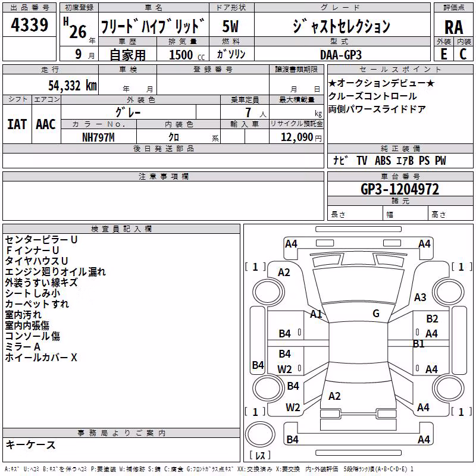
Task: Click the 事務局よりご案内 header
Action: [x=121, y=433]
